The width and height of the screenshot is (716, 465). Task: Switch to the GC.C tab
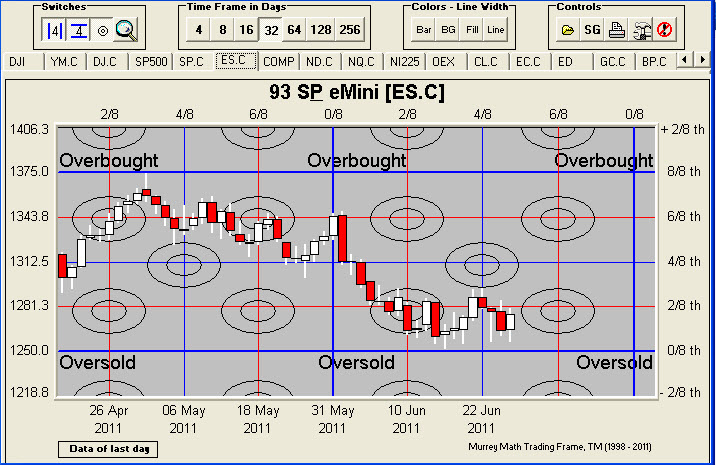coord(613,62)
